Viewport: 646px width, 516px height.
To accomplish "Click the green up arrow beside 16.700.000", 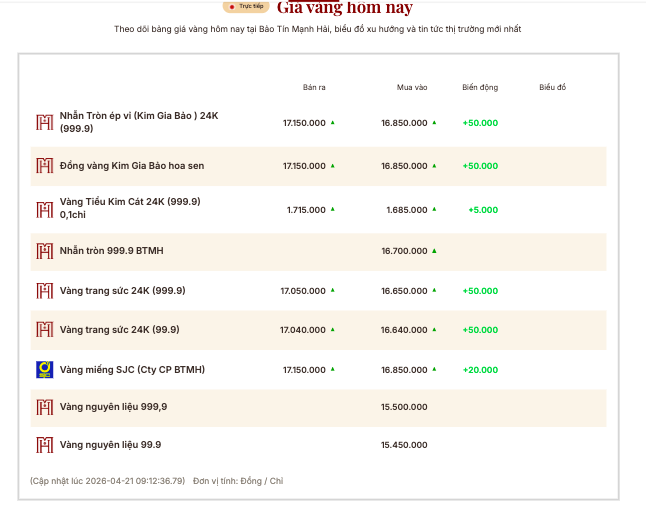I will pos(434,250).
